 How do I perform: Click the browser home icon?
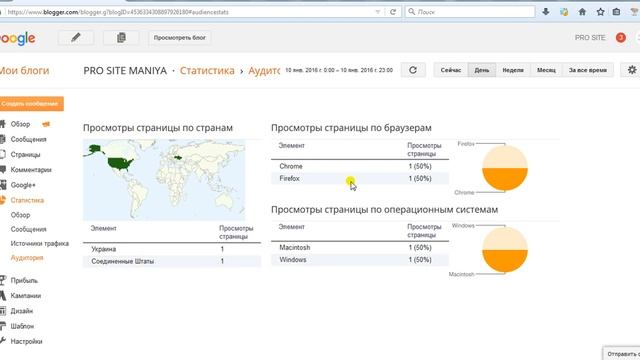(x=582, y=12)
